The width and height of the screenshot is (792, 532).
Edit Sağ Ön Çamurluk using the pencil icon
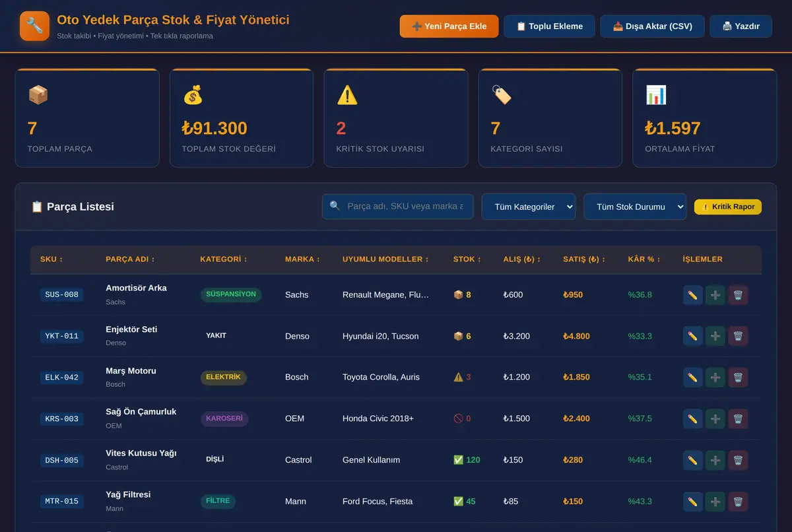(692, 418)
